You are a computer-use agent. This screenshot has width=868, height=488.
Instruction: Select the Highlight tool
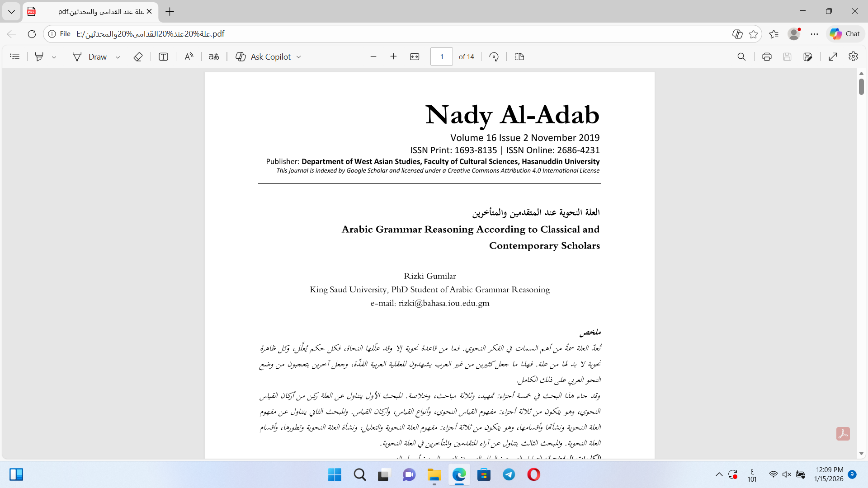pos(39,56)
